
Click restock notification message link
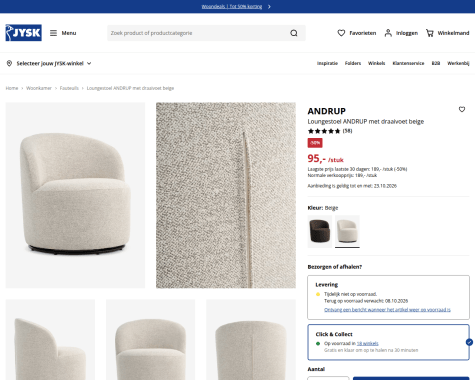(387, 310)
